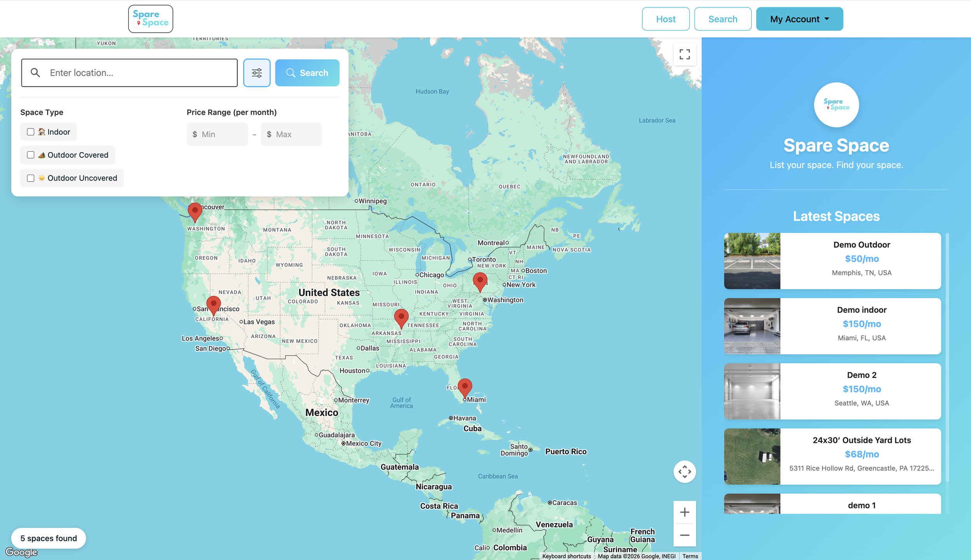Click the map pin near Miami
Image resolution: width=971 pixels, height=560 pixels.
tap(465, 387)
